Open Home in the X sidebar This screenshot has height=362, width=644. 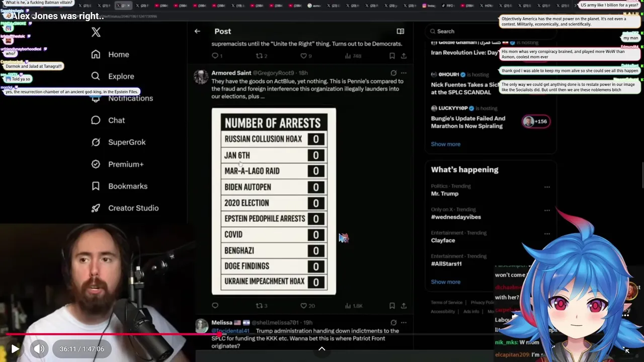(x=118, y=54)
